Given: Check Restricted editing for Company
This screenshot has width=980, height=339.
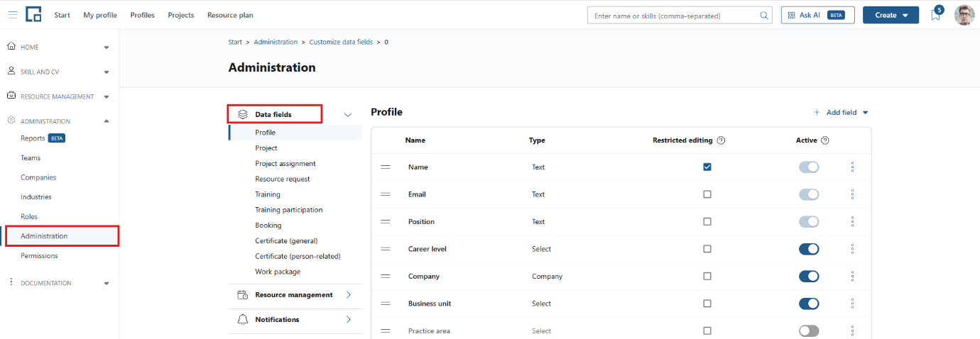Looking at the screenshot, I should (707, 277).
